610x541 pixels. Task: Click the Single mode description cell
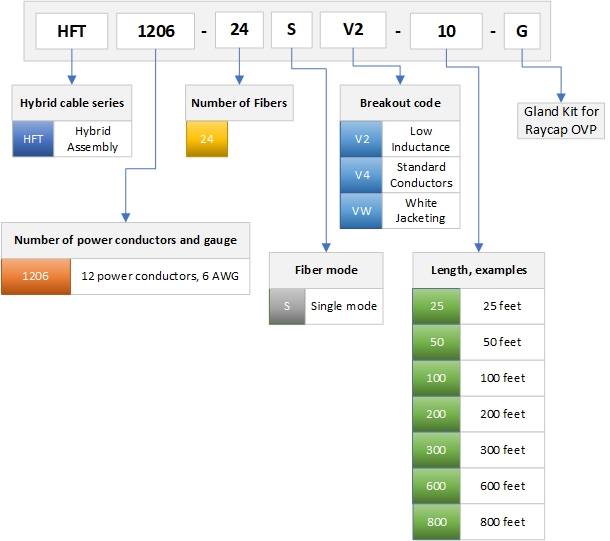[x=344, y=306]
